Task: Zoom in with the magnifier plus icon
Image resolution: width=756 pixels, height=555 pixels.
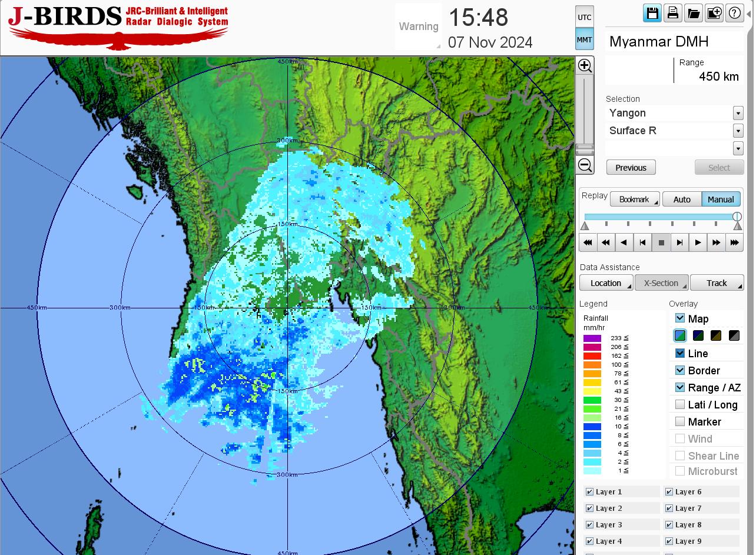Action: point(585,65)
